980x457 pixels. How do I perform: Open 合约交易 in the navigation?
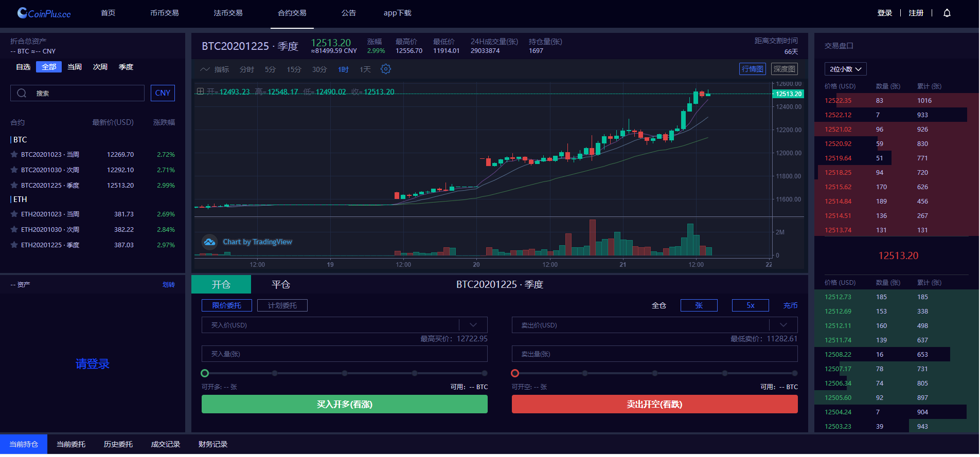[292, 13]
